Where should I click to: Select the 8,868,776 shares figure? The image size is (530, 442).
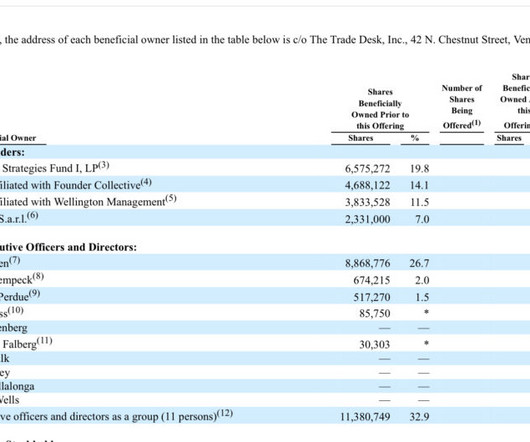coord(367,263)
